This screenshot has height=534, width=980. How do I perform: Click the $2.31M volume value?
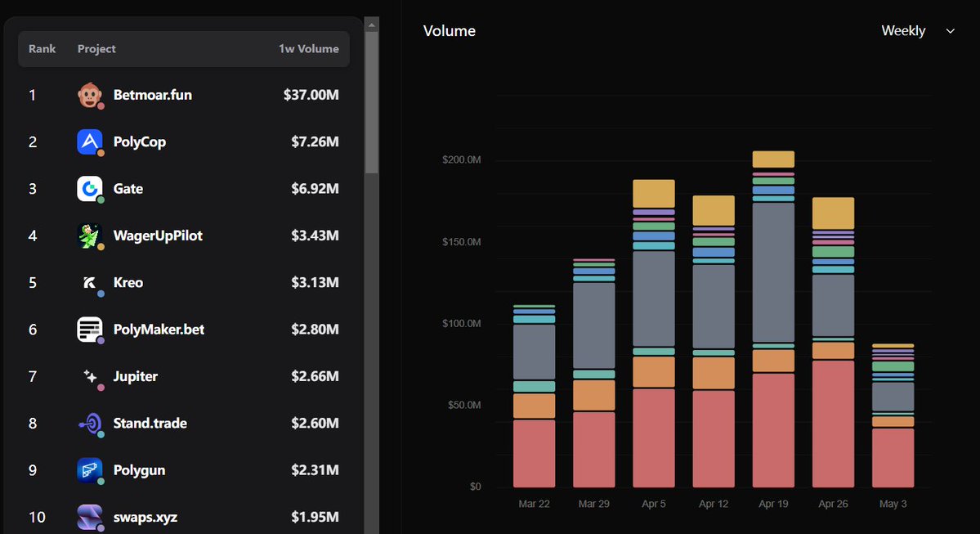pyautogui.click(x=315, y=470)
